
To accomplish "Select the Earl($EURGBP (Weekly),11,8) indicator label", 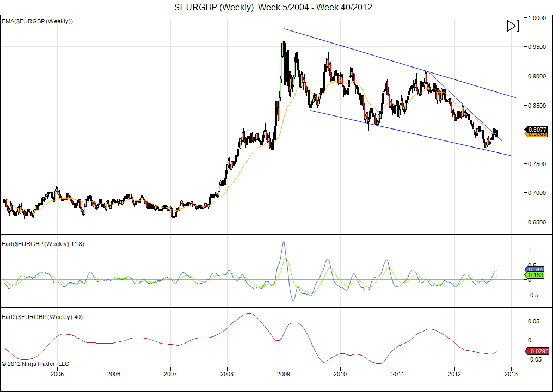I will coord(43,244).
